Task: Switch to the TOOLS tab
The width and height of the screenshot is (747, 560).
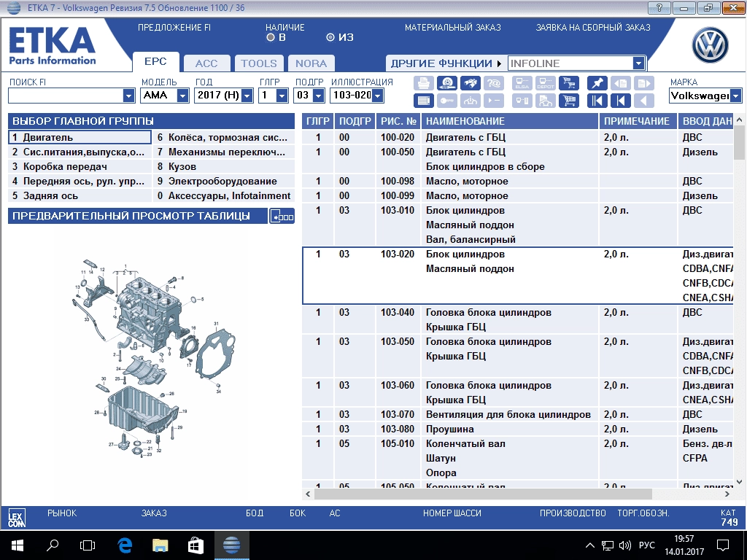Action: pos(259,63)
